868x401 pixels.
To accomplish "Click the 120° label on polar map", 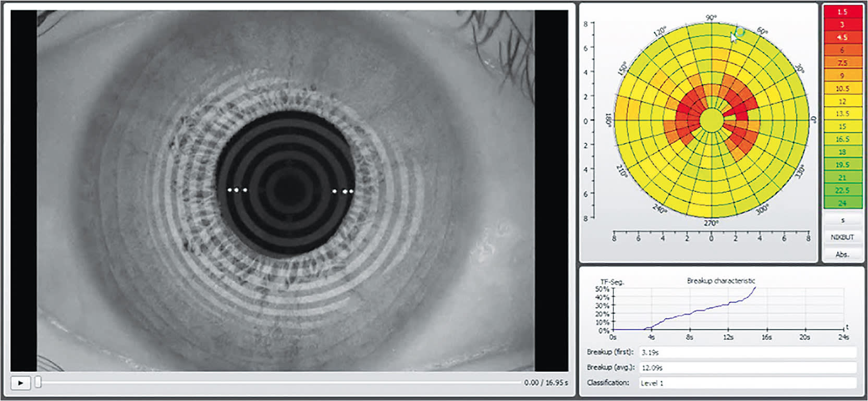I will click(x=659, y=31).
